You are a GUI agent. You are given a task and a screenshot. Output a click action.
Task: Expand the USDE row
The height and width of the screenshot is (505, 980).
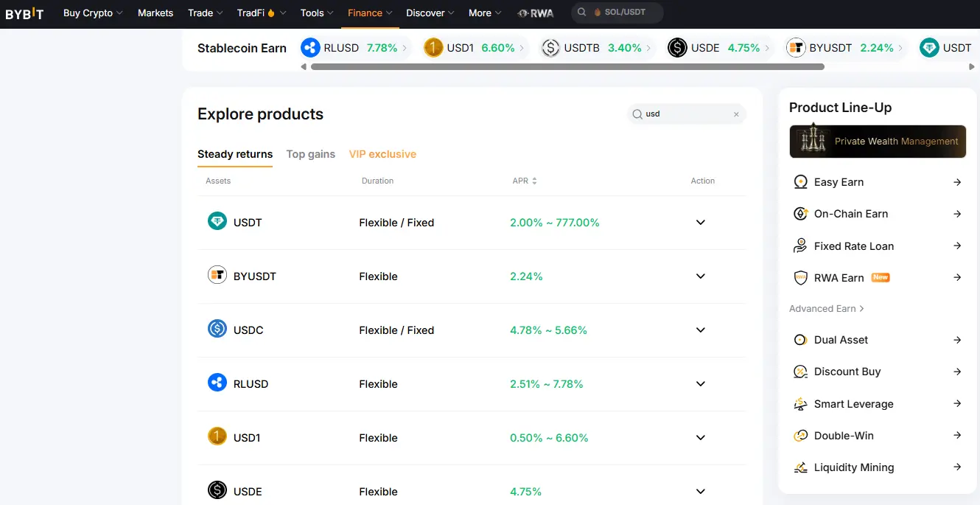(x=701, y=492)
